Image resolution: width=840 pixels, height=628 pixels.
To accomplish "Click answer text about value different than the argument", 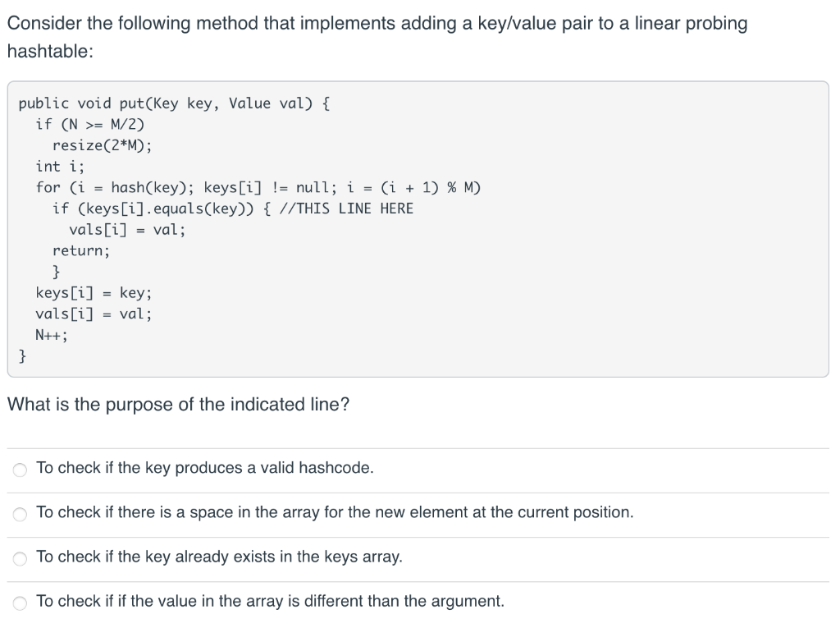I will (270, 601).
